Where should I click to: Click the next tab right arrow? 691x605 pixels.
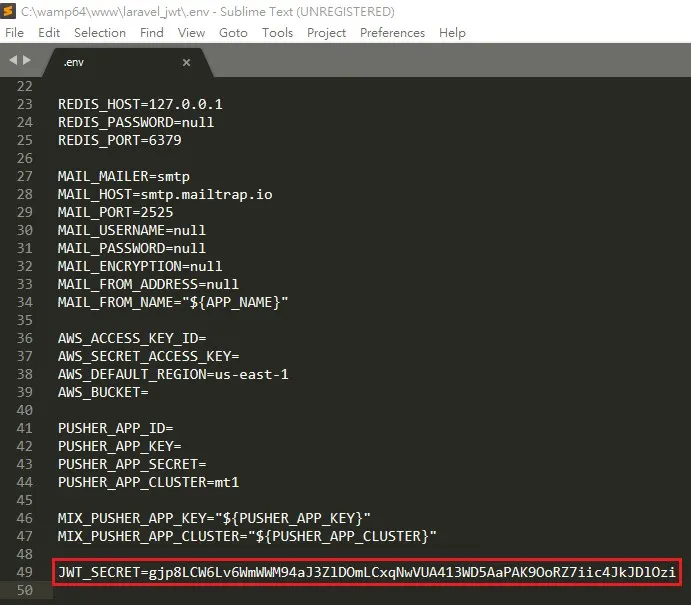click(27, 60)
